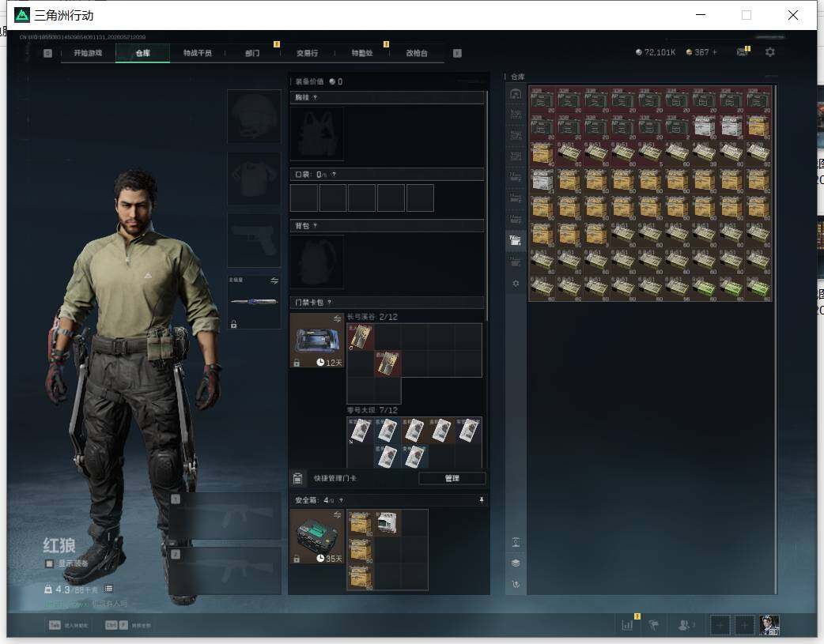This screenshot has height=644, width=824.
Task: Close the 三角洲行动 window
Action: (793, 15)
